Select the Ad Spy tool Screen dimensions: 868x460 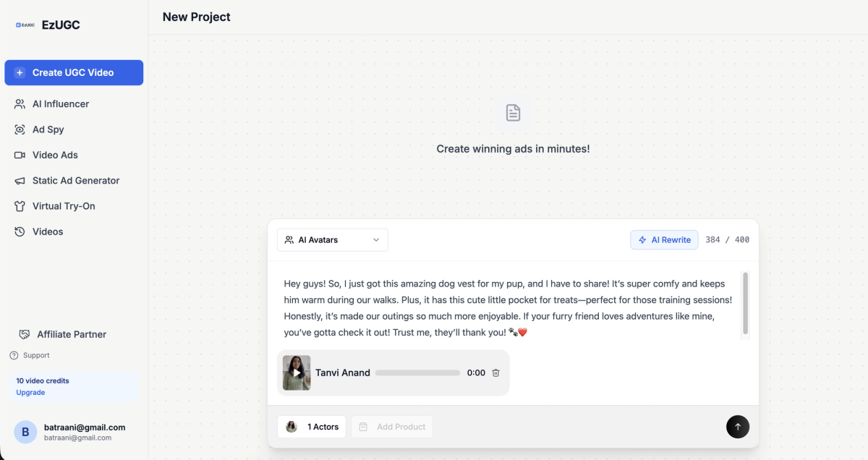pos(46,129)
